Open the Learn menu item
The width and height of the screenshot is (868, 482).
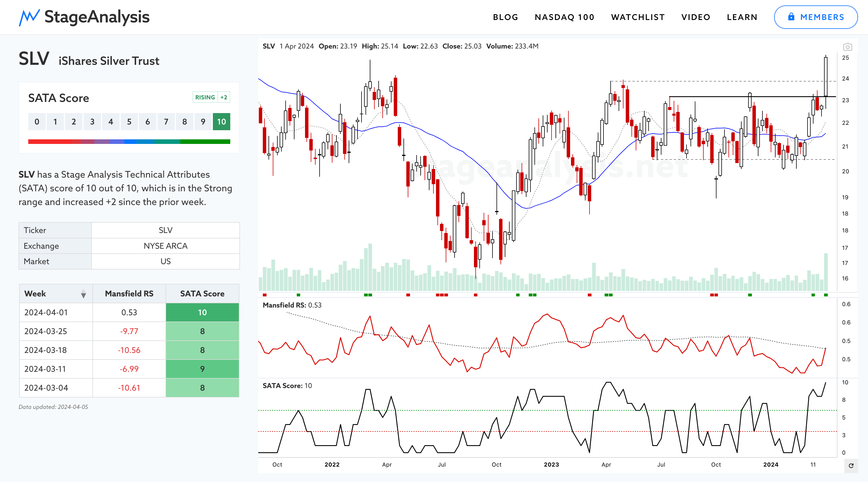pyautogui.click(x=742, y=17)
